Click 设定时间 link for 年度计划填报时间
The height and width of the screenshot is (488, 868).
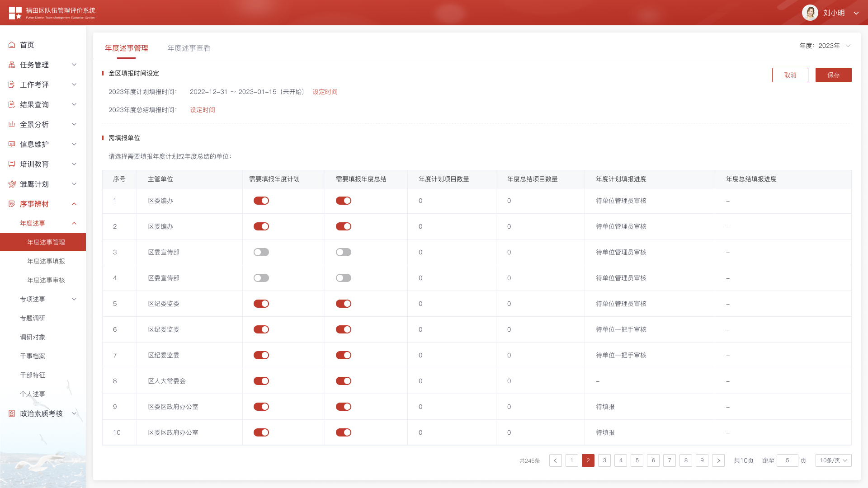tap(325, 92)
